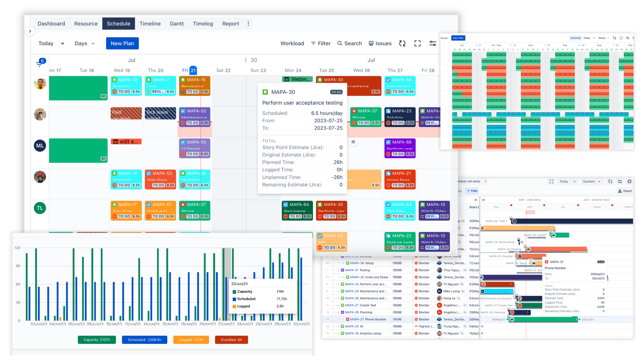Open the 'edit e...' calendar event
Screen dimensions: 644x362
point(126,141)
